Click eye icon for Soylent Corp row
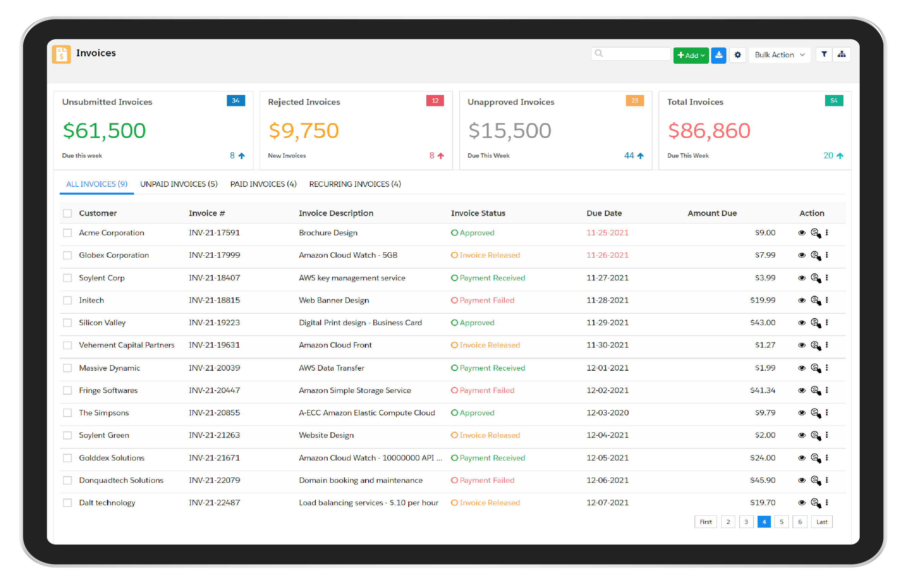Viewport: 899px width, 588px height. pyautogui.click(x=802, y=278)
